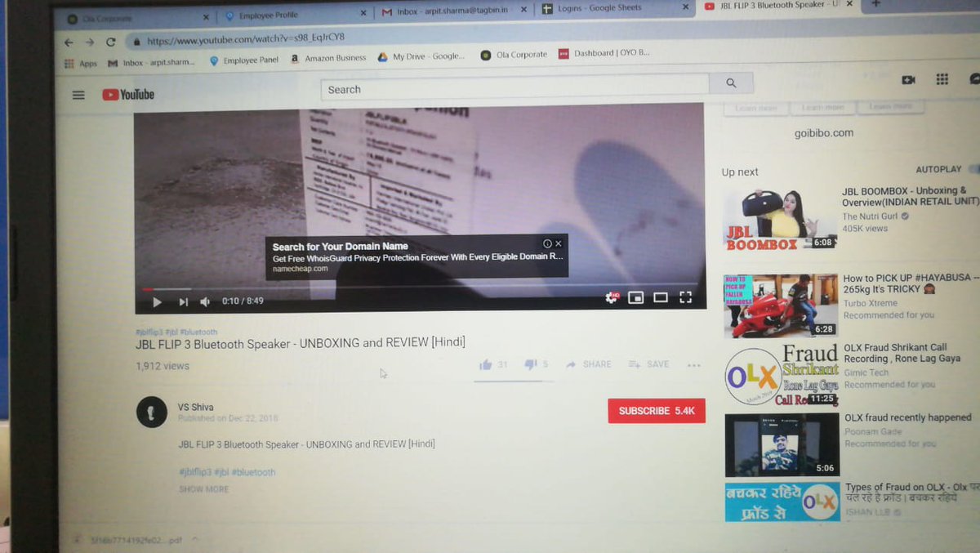
Task: Open the Turbo Xtreme channel name
Action: tap(871, 304)
